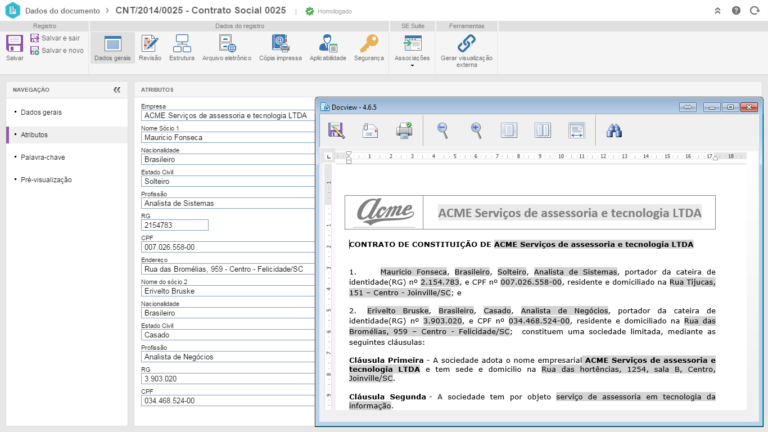Open the Estrutura section
The height and width of the screenshot is (432, 768).
[x=182, y=45]
